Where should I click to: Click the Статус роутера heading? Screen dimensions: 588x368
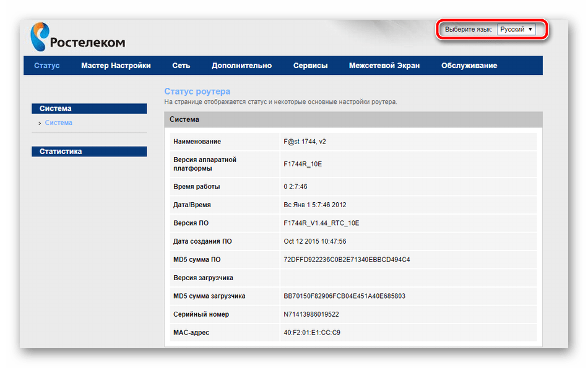pyautogui.click(x=197, y=92)
